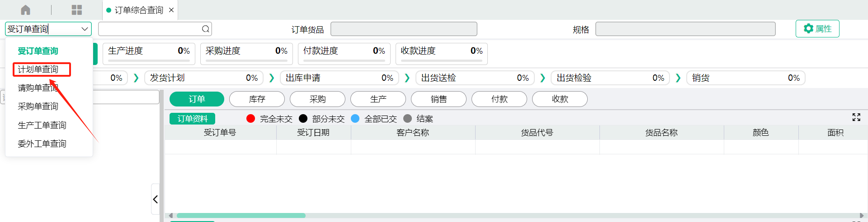The image size is (868, 222).
Task: Click the search magnifier icon
Action: [x=206, y=29]
